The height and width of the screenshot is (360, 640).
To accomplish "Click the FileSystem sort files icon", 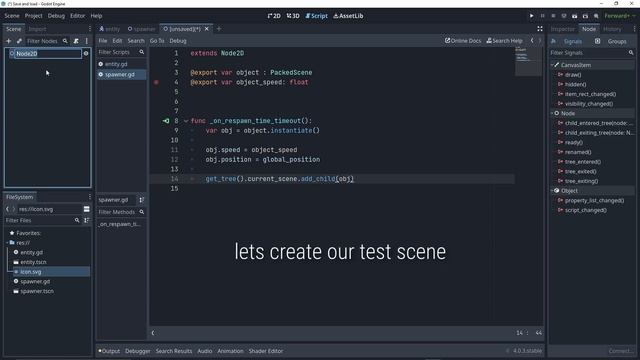I will point(87,220).
